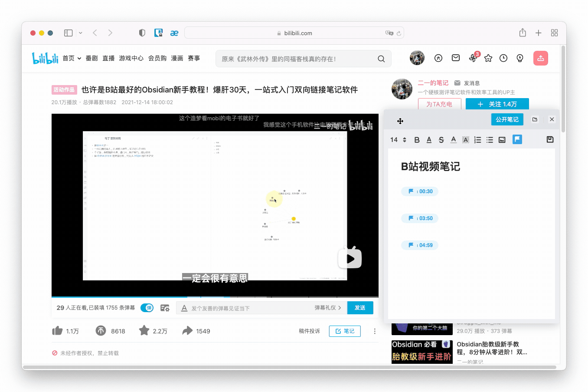Send danmaku with 发送 button
Image resolution: width=588 pixels, height=392 pixels.
(360, 308)
